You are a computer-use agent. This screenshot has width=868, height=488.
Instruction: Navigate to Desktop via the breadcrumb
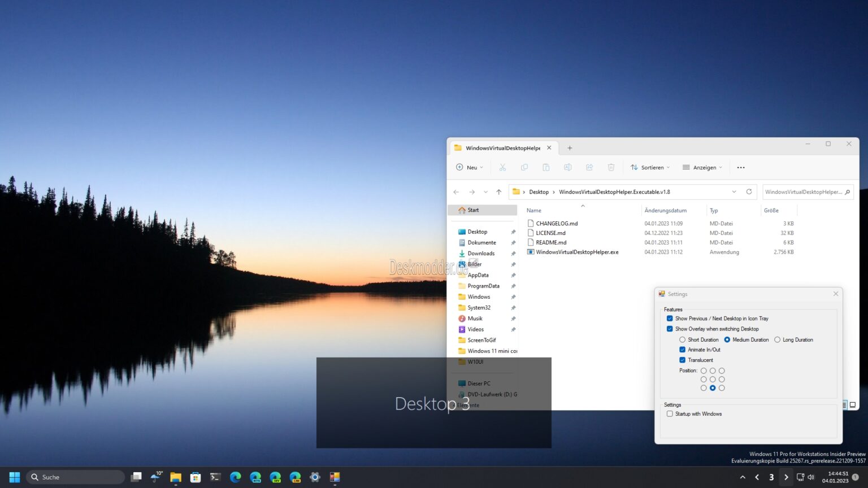[539, 191]
